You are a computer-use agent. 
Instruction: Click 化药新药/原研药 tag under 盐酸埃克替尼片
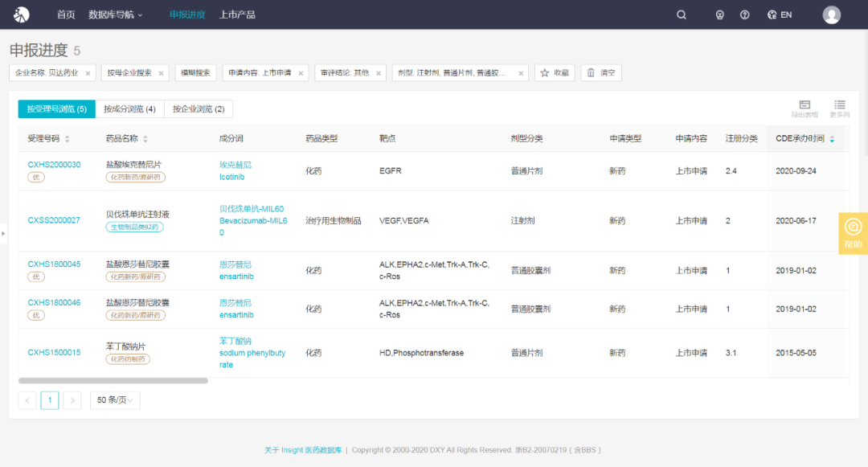coord(136,177)
